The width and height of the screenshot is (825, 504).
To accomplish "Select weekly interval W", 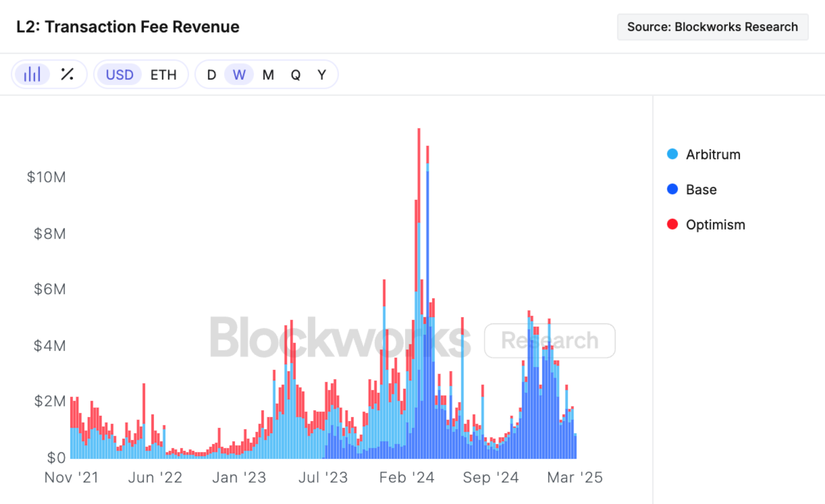I will pos(239,75).
